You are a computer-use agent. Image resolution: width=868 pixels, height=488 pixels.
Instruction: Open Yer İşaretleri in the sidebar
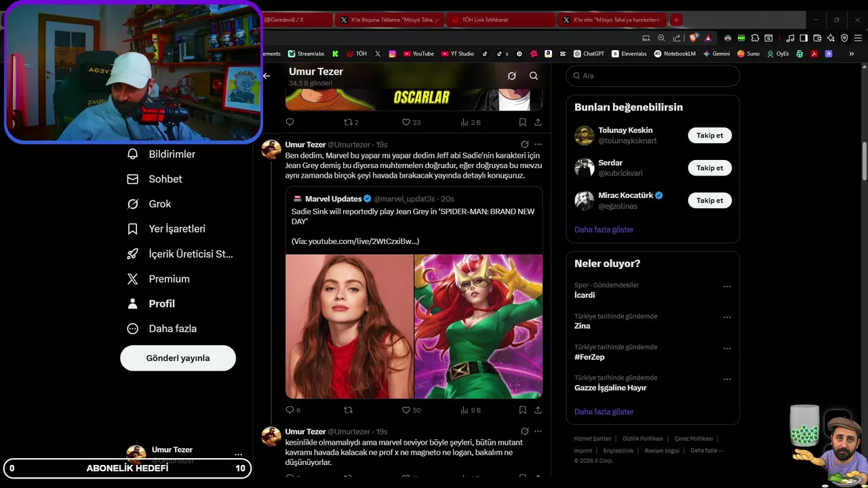pyautogui.click(x=166, y=229)
